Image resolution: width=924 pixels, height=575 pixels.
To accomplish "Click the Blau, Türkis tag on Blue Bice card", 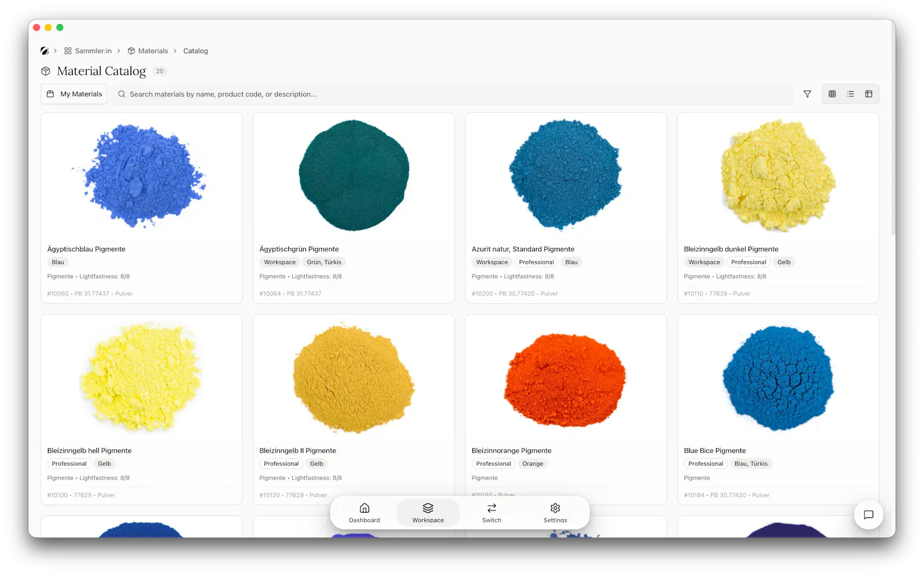I will coord(751,464).
